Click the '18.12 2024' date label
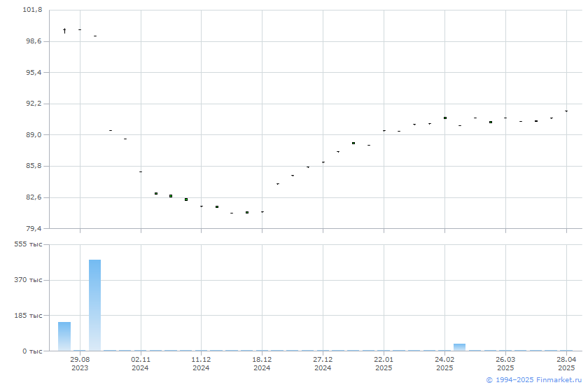This screenshot has width=588, height=385. pos(262,363)
